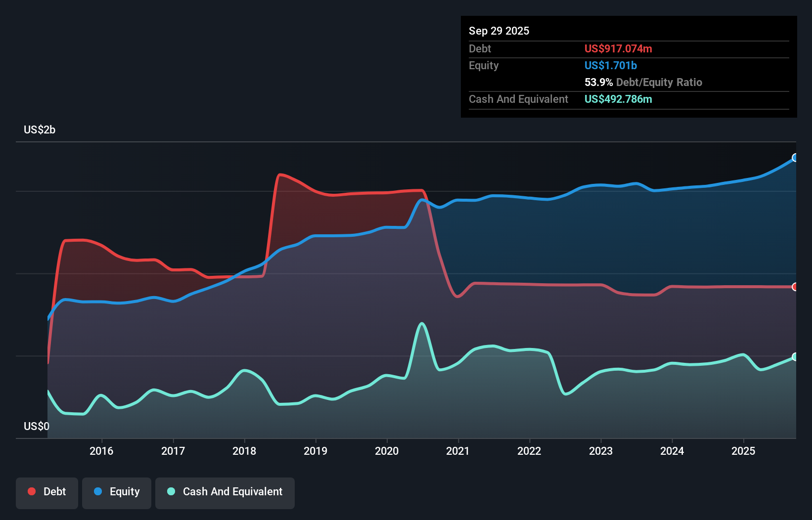
Task: Click the Equity label in the tooltip
Action: click(484, 65)
